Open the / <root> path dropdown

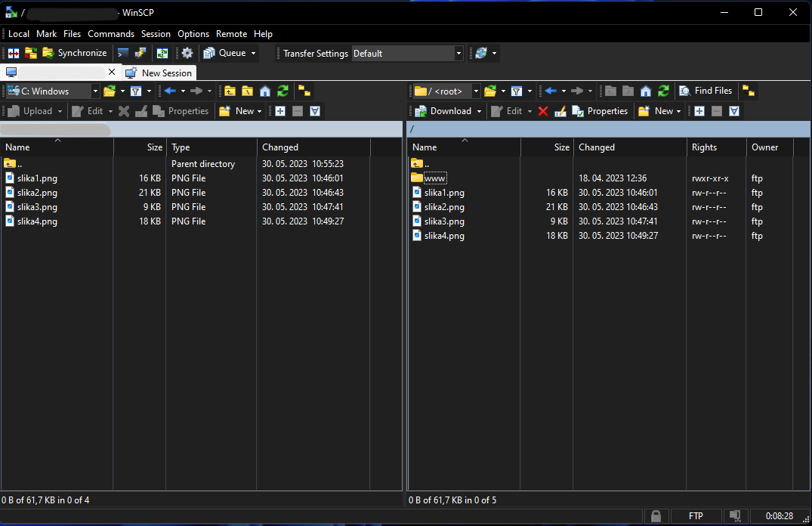[x=476, y=91]
